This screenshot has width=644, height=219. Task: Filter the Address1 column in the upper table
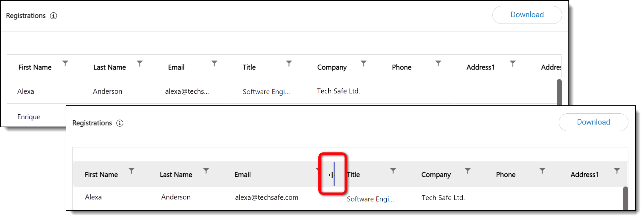point(513,63)
